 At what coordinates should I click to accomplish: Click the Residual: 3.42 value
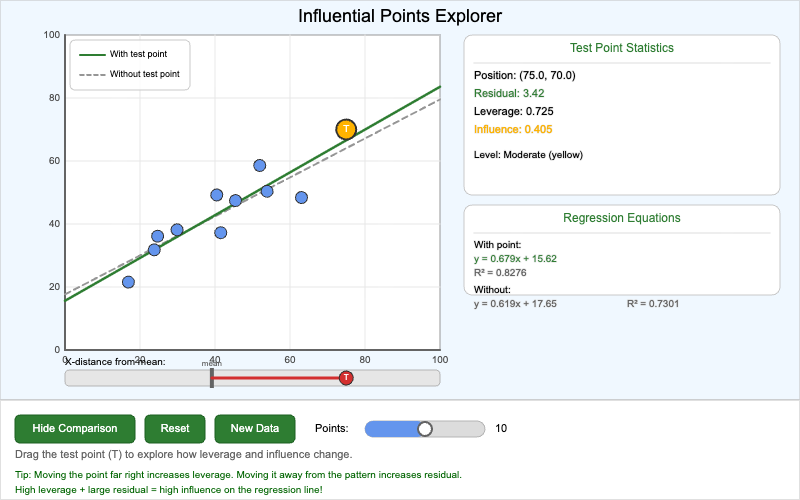pos(509,93)
